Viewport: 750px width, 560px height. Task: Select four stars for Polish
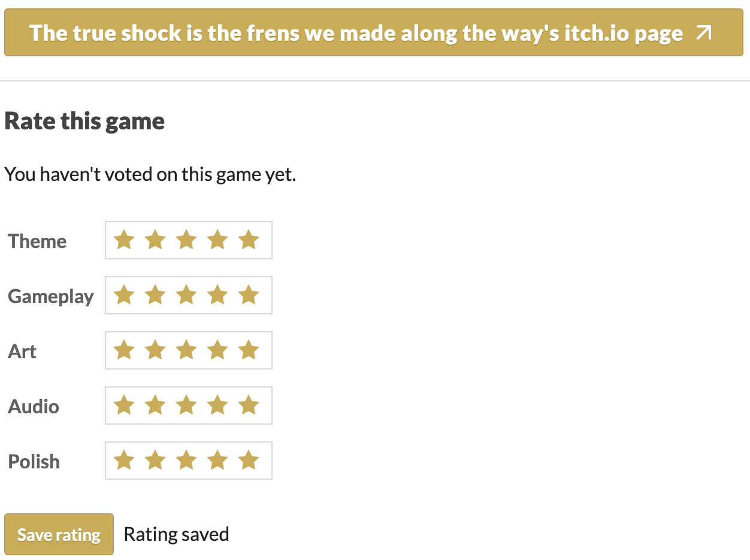click(x=217, y=461)
